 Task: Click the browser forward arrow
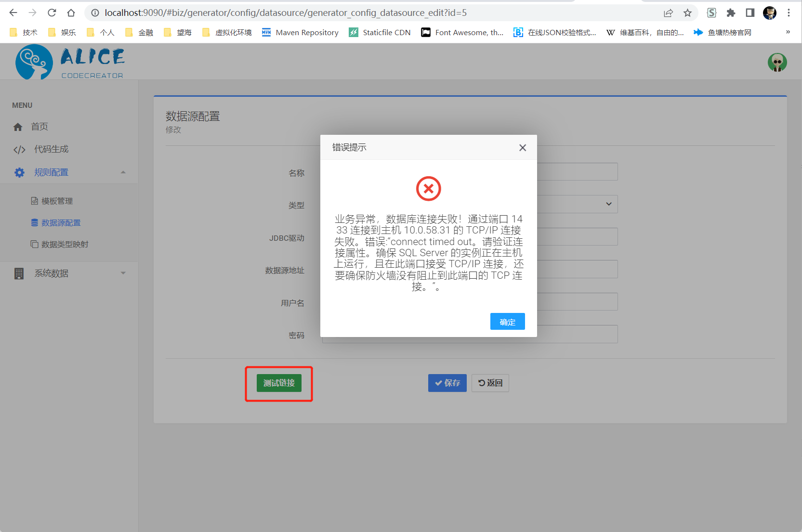click(32, 13)
